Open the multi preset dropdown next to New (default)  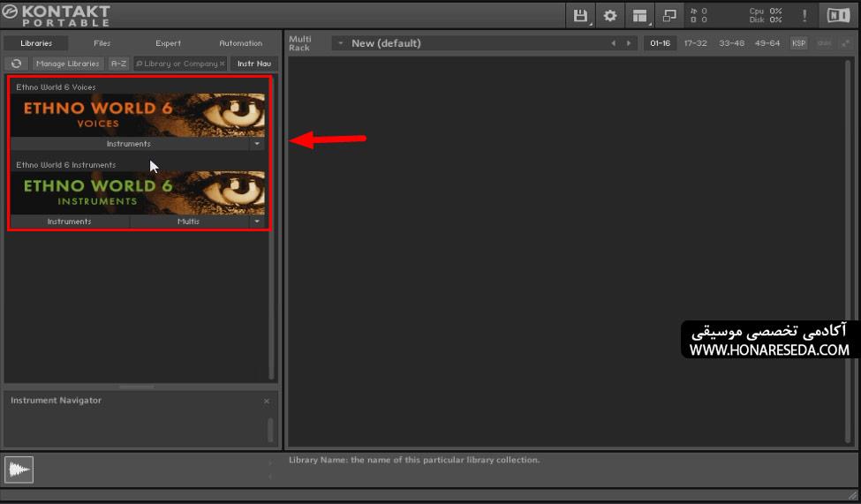tap(341, 43)
